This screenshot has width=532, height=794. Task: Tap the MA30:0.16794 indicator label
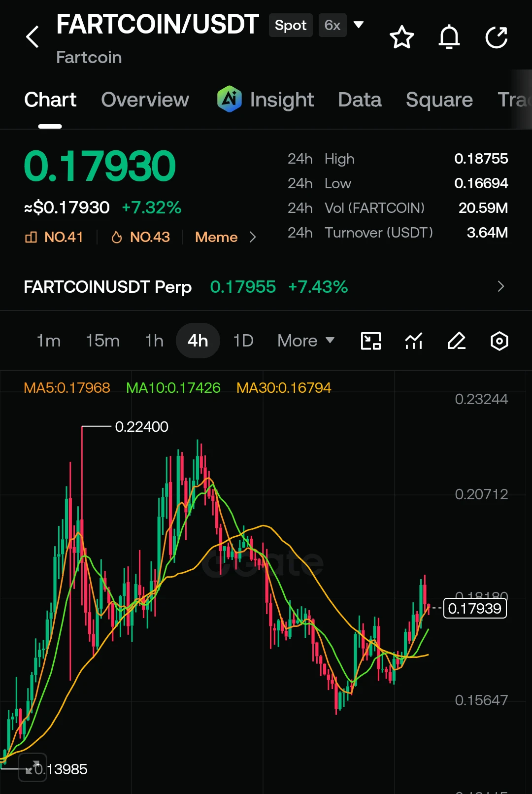(x=284, y=388)
